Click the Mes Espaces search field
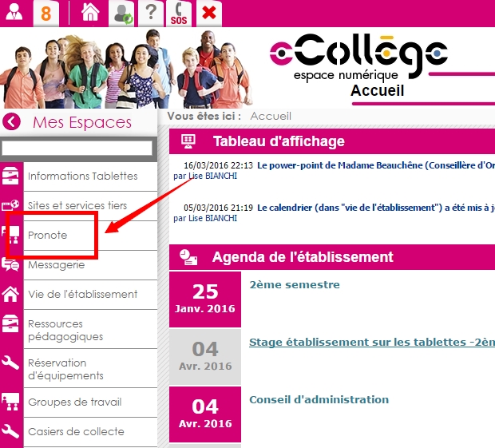 click(x=77, y=148)
